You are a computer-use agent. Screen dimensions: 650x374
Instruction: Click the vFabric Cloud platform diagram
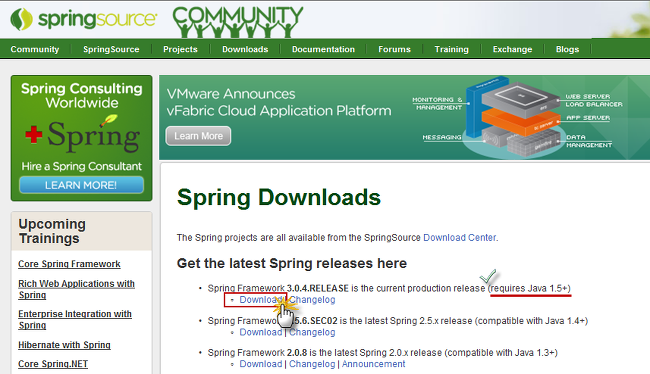(517, 117)
